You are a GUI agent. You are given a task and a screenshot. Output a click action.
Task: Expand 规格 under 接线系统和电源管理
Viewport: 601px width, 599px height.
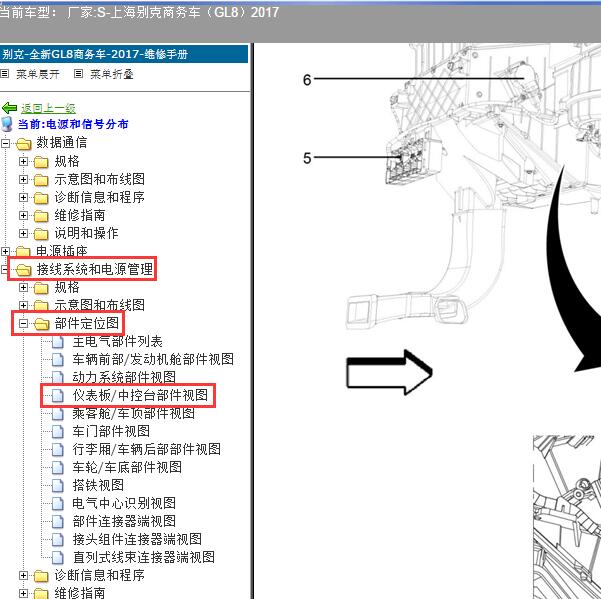[x=23, y=287]
